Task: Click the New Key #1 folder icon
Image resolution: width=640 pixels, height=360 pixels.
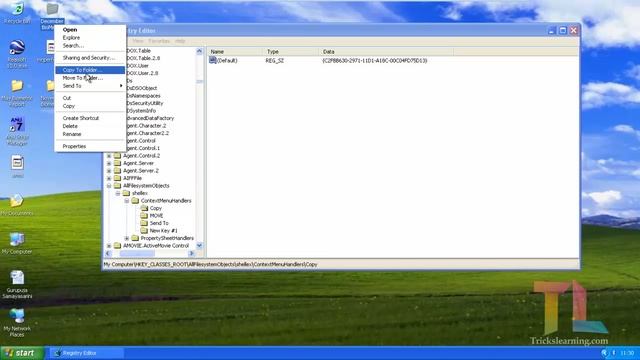Action: pos(144,231)
